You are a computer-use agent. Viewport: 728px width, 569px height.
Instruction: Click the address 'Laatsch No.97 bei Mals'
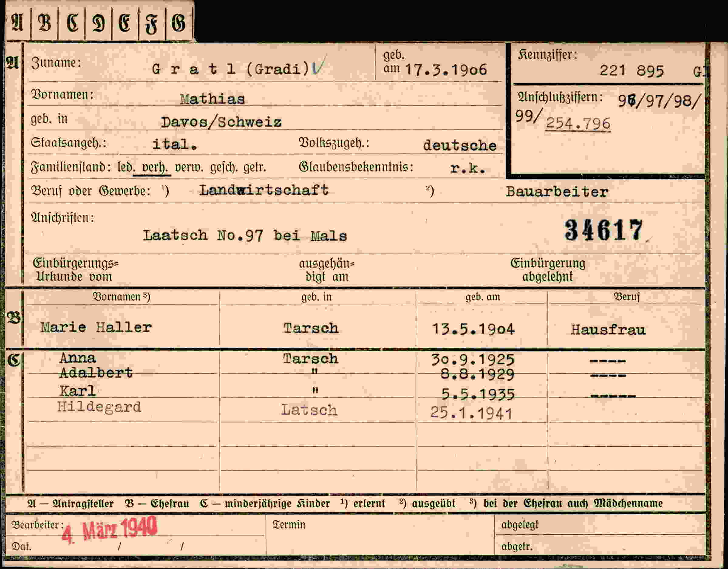tap(245, 236)
